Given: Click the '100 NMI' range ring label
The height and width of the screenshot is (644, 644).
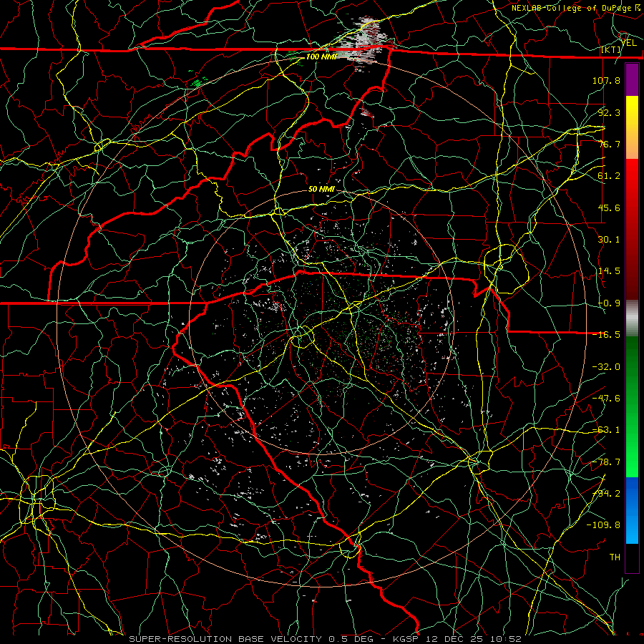Looking at the screenshot, I should [321, 57].
